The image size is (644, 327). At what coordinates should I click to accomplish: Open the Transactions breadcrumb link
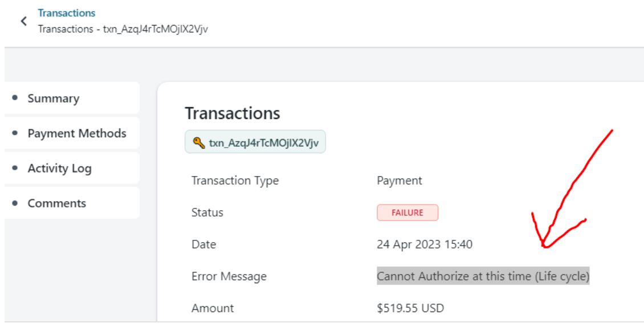pyautogui.click(x=67, y=13)
